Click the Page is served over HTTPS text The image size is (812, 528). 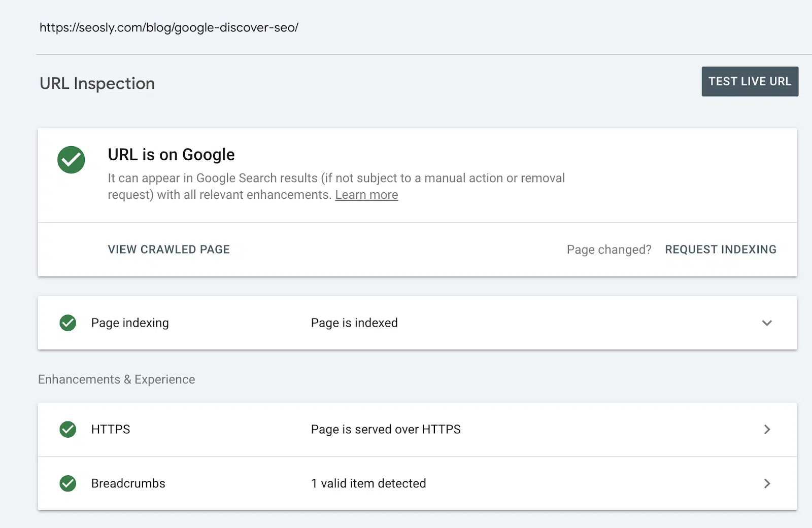[386, 430]
